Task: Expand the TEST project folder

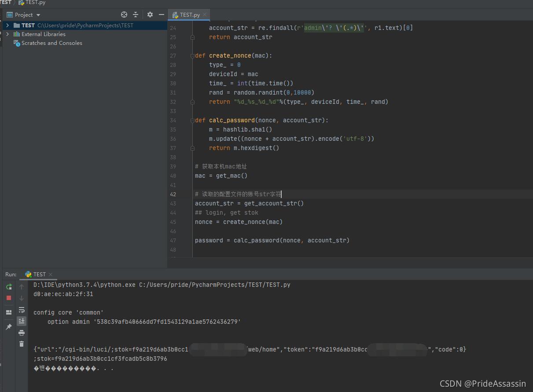Action: [x=7, y=25]
